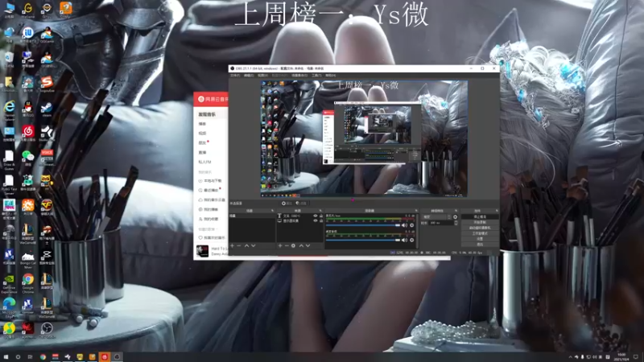Open the scene transition type dropdown

[x=437, y=216]
